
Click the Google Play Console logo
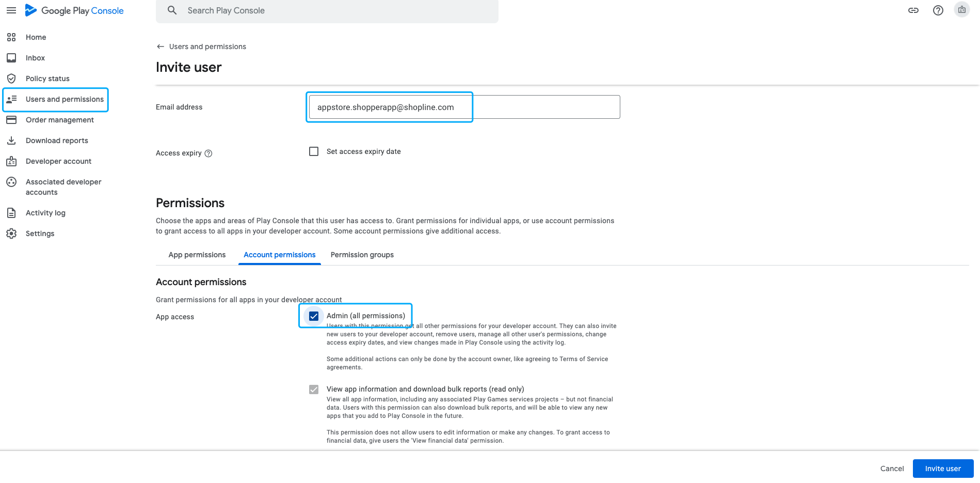[x=74, y=10]
